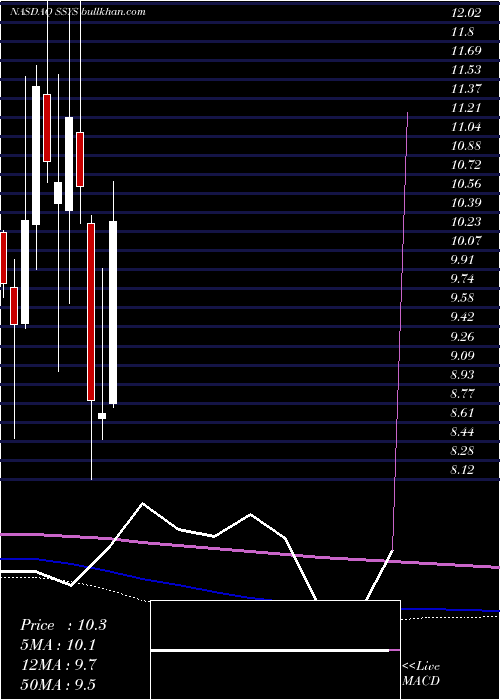Click the 9.09 price axis label

(464, 356)
